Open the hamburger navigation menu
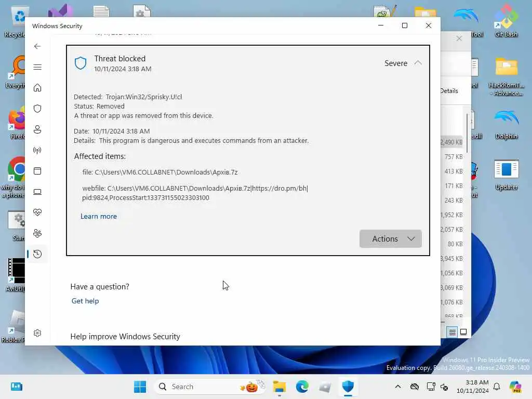The width and height of the screenshot is (532, 399). point(37,67)
